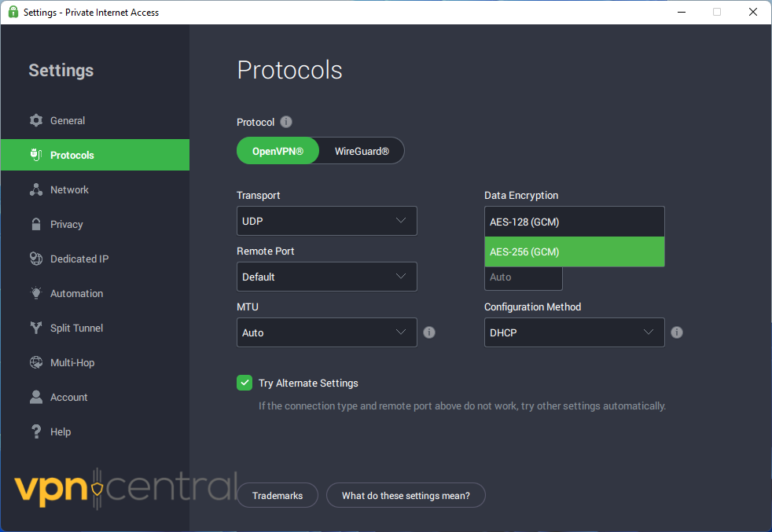Select AES-256 (GCM) data encryption
This screenshot has height=532, width=772.
(574, 251)
